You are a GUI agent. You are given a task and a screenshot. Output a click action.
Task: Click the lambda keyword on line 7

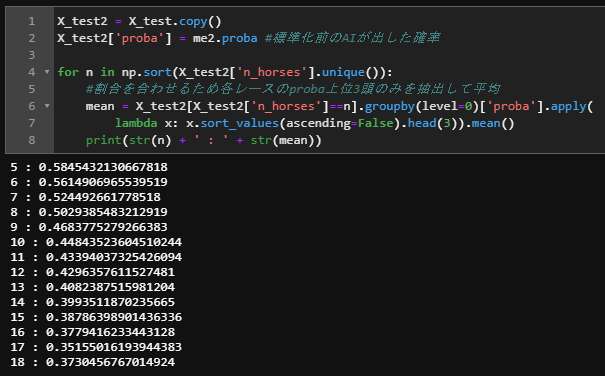(x=136, y=123)
